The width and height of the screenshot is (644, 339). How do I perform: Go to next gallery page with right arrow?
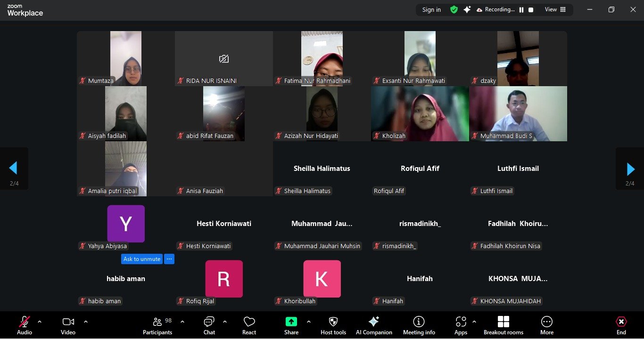630,169
